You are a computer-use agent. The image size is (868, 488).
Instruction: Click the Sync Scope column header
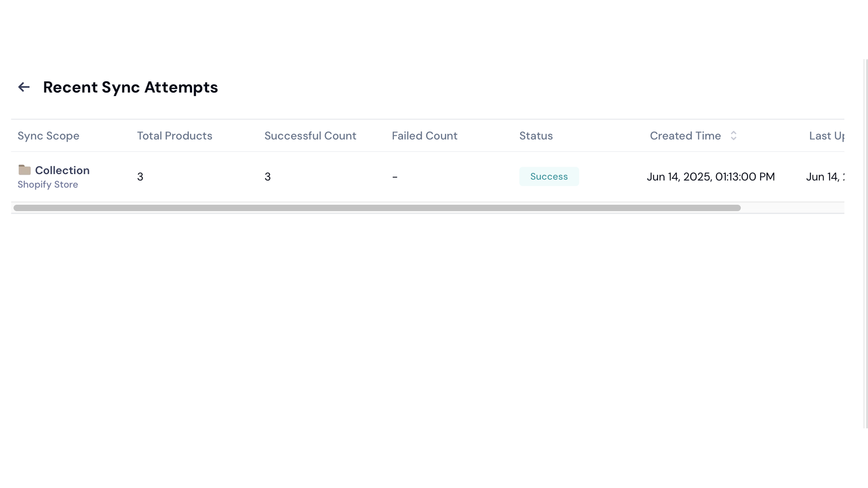click(48, 136)
